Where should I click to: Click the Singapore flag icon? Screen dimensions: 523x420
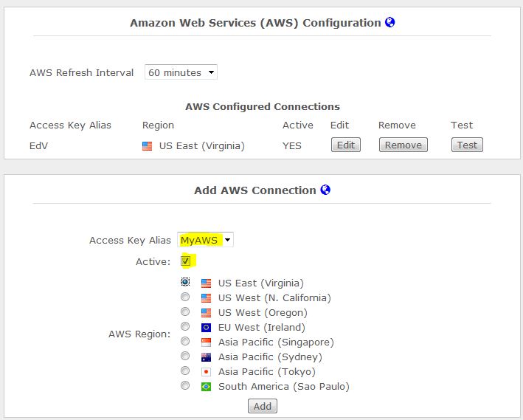click(206, 342)
